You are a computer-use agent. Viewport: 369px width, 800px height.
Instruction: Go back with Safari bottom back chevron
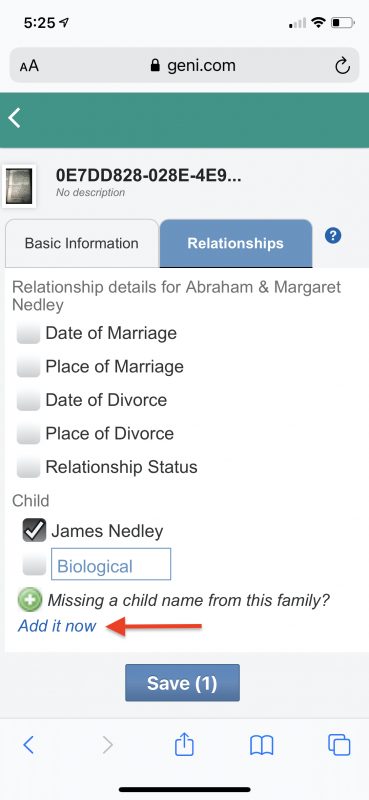(x=29, y=745)
